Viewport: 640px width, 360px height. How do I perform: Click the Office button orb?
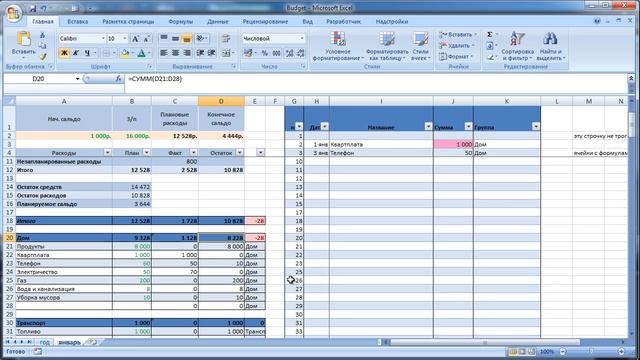pyautogui.click(x=13, y=13)
